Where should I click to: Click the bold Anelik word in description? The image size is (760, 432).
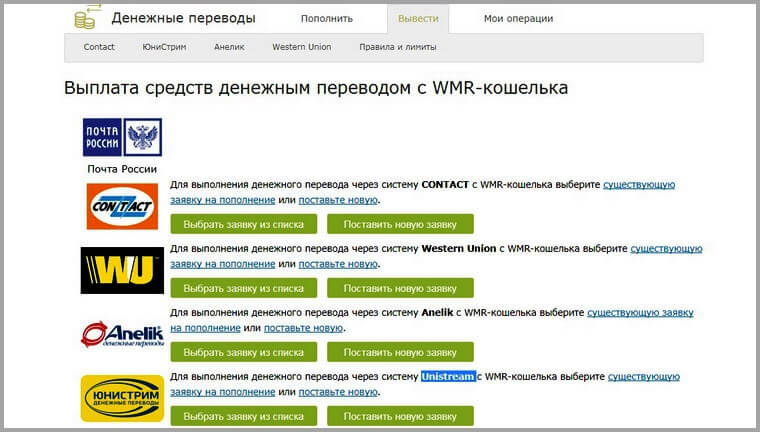point(437,313)
